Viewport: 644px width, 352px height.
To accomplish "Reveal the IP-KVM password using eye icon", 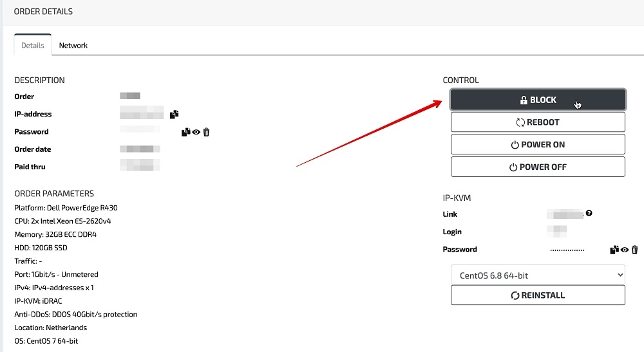I will (x=624, y=250).
